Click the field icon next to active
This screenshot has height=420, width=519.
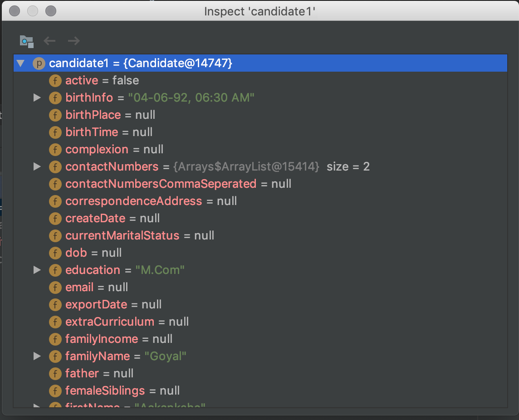pyautogui.click(x=55, y=81)
